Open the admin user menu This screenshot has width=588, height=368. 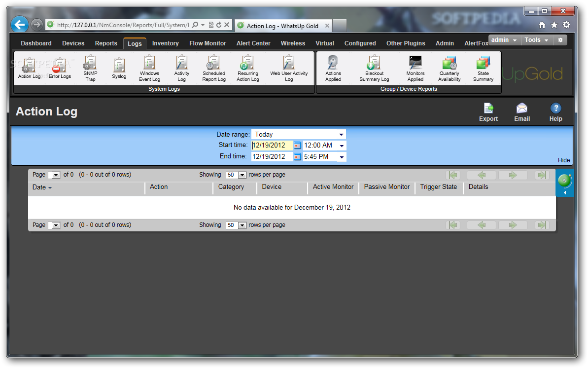click(504, 40)
